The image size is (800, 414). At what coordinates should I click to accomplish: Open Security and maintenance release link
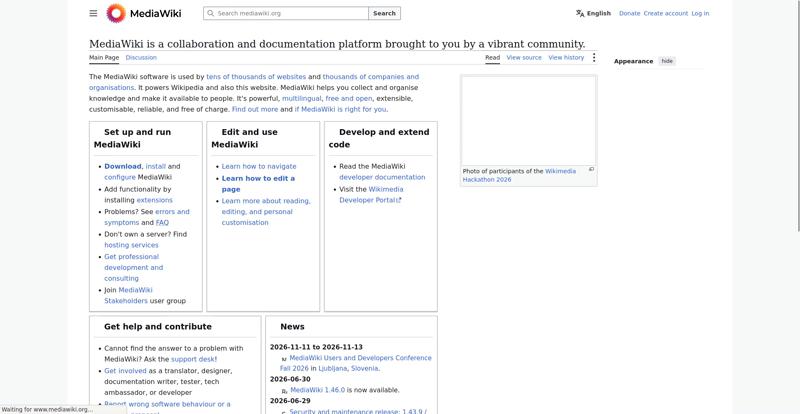pyautogui.click(x=358, y=411)
